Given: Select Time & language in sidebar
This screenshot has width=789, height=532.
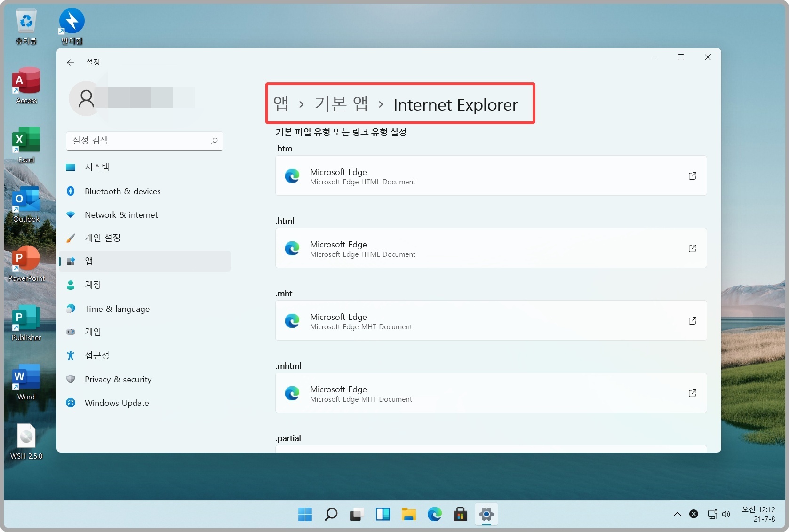Looking at the screenshot, I should (x=145, y=309).
